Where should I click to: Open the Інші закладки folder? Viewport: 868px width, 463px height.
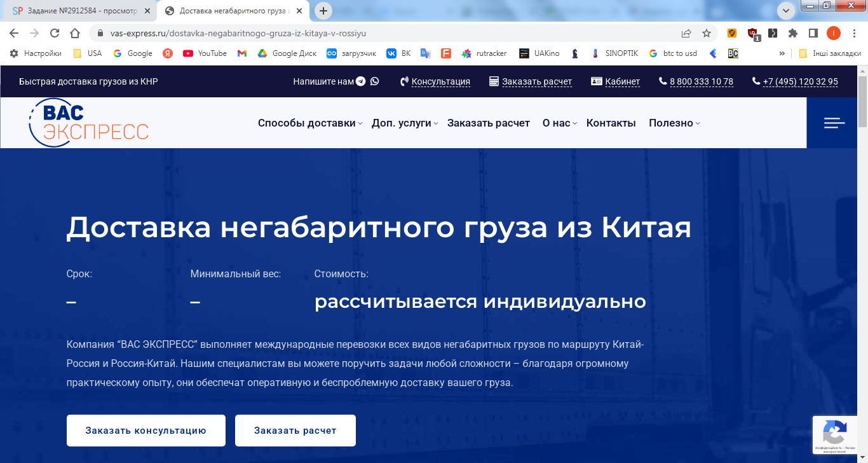point(829,53)
